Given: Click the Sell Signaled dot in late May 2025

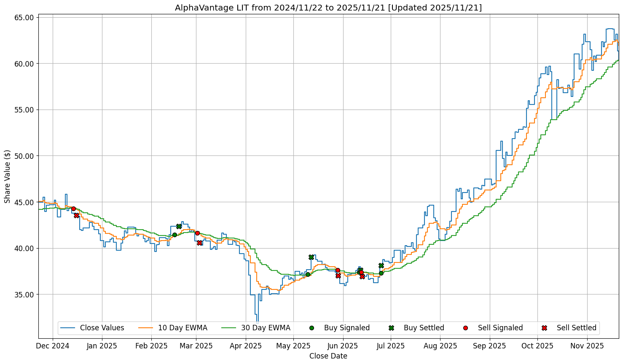Looking at the screenshot, I should tap(338, 270).
